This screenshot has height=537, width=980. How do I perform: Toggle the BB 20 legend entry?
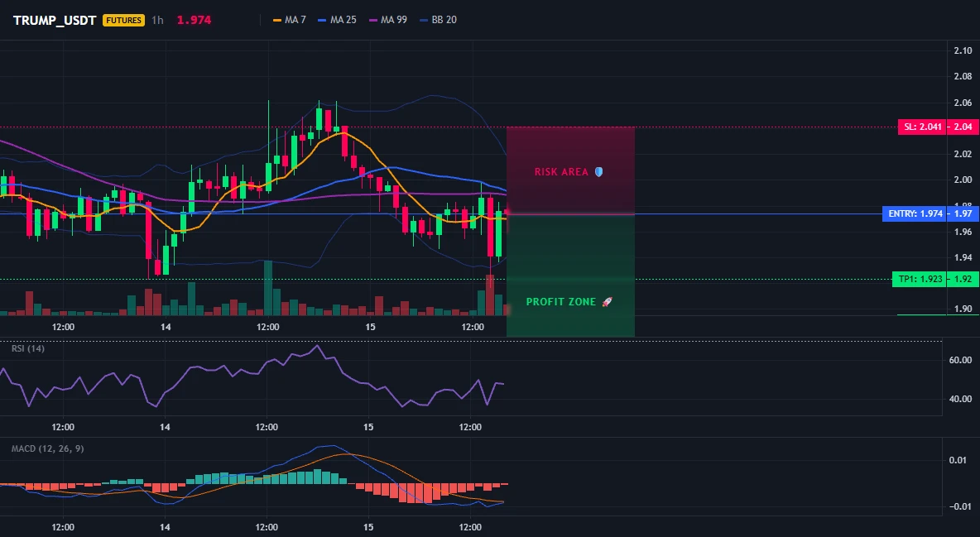click(x=438, y=20)
